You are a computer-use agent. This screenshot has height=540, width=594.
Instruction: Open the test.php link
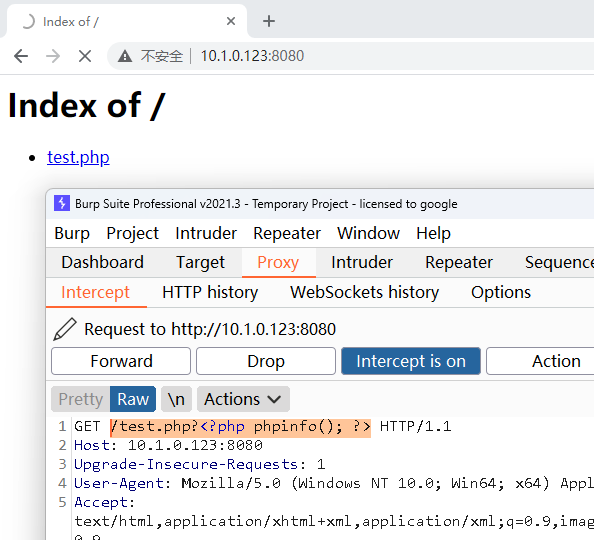point(78,157)
